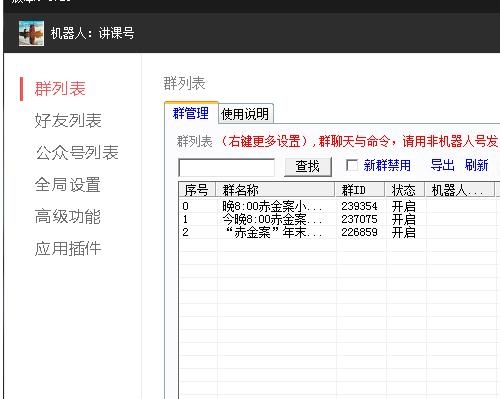The image size is (500, 399).
Task: Sort by the 序号 column header
Action: coord(197,190)
